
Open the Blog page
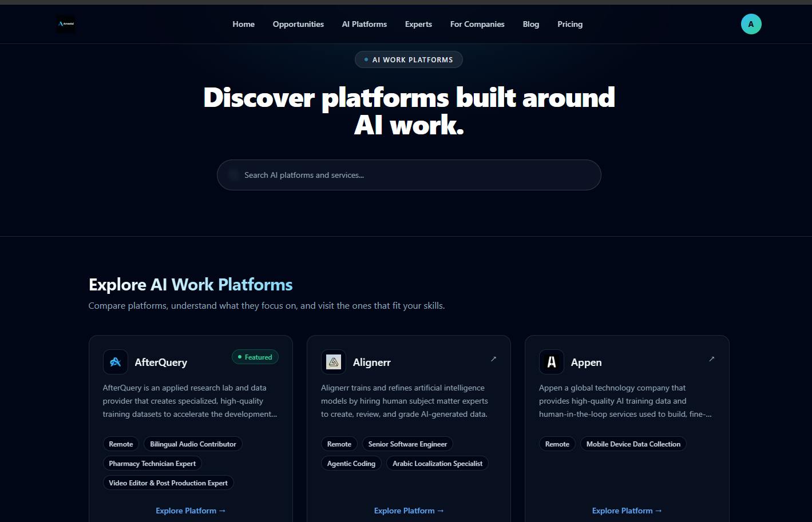[x=531, y=24]
